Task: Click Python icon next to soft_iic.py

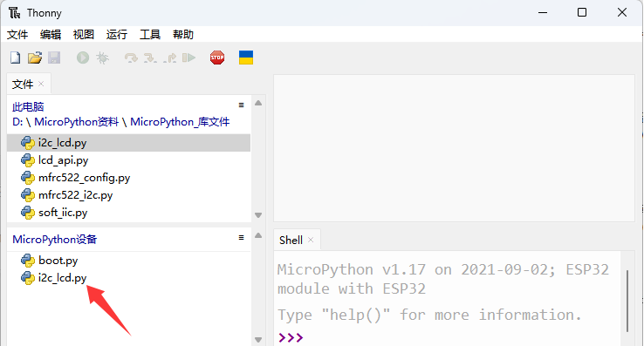Action: tap(28, 213)
